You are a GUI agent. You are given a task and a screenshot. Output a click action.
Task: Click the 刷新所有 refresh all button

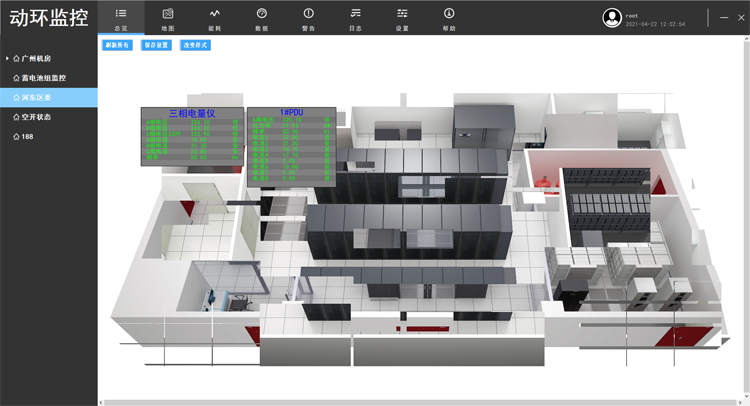(117, 45)
